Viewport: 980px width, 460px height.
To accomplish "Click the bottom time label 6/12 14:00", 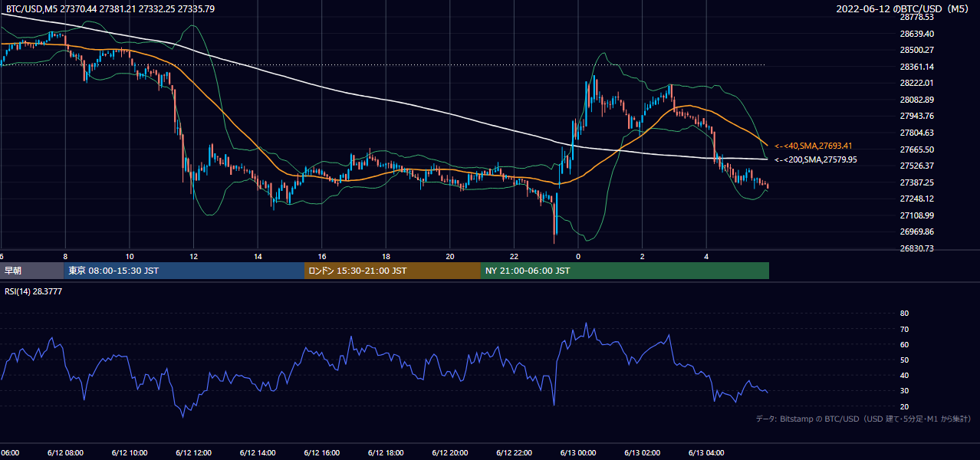I will pos(257,452).
